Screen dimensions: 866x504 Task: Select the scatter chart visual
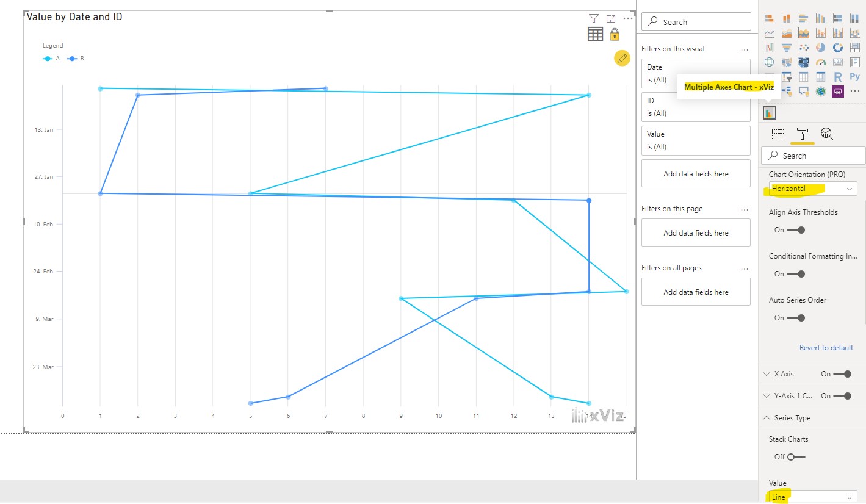(x=804, y=47)
